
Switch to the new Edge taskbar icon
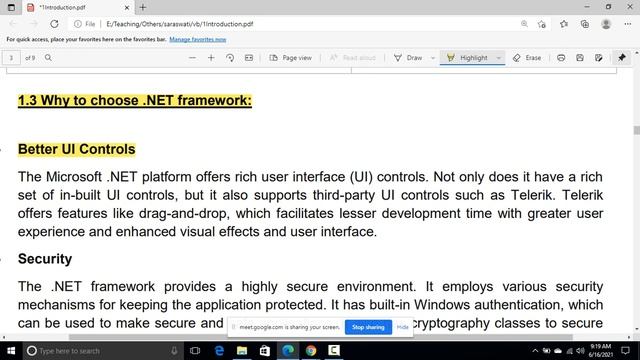(288, 351)
